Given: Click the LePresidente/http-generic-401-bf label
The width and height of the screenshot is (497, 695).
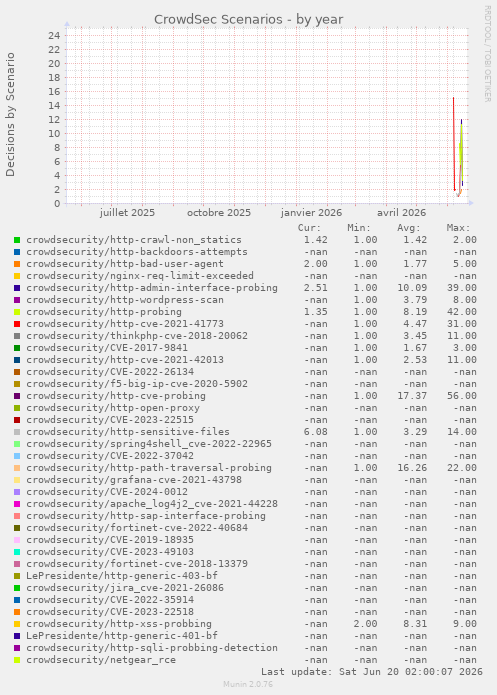Looking at the screenshot, I should tap(122, 636).
